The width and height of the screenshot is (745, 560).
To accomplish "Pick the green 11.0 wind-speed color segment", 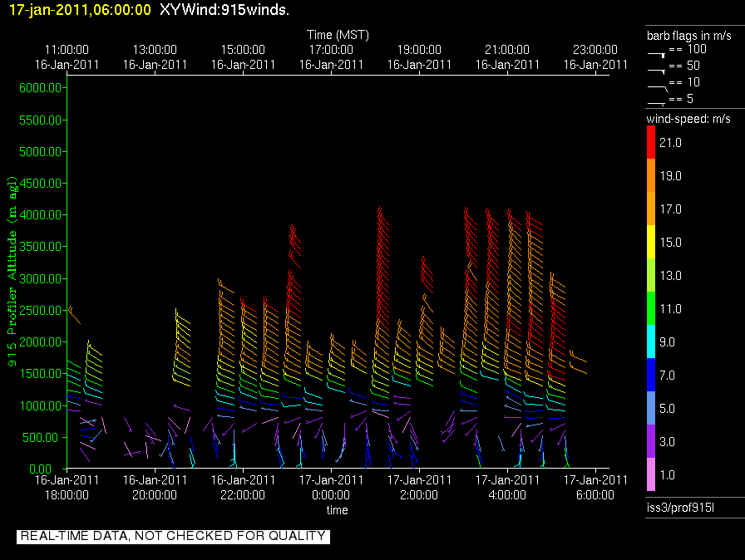I will click(651, 309).
